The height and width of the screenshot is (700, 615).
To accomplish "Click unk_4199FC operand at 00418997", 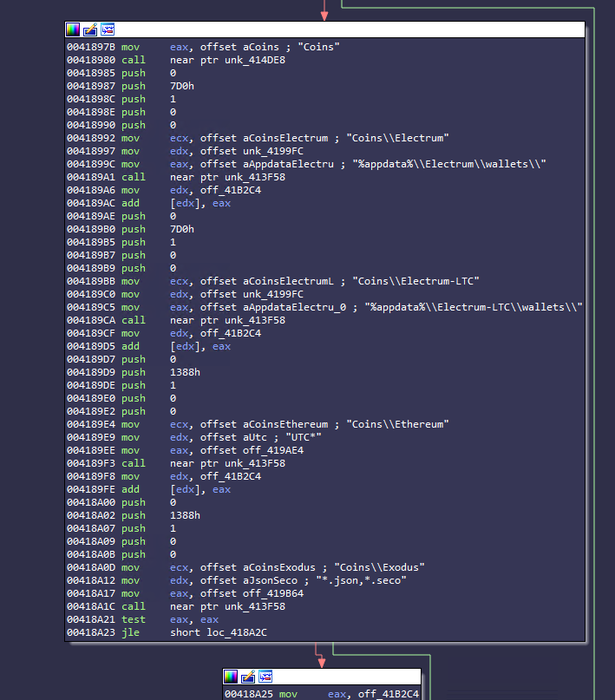I will coord(273,151).
